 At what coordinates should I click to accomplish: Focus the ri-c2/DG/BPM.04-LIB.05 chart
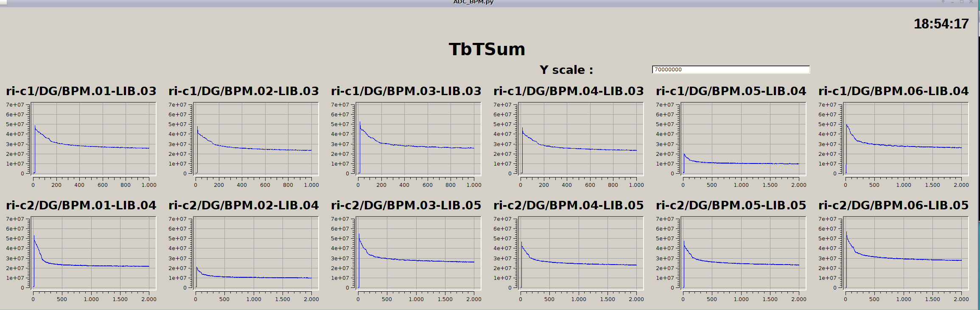[x=581, y=253]
